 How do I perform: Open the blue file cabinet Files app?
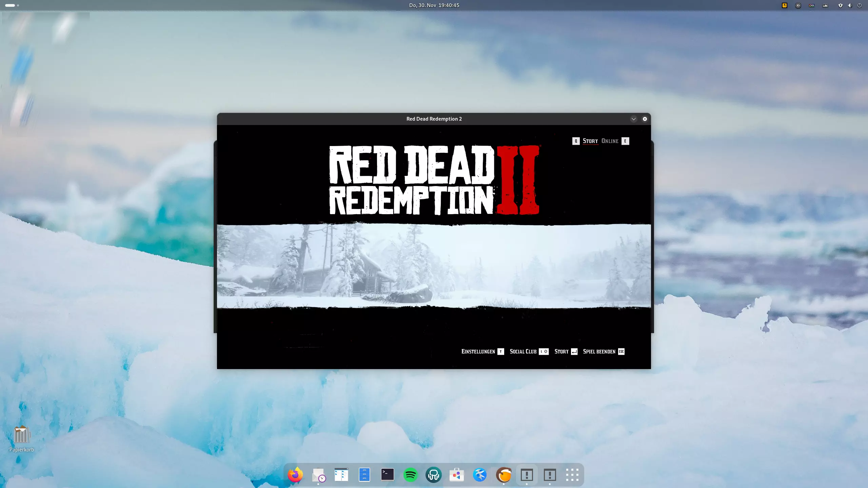click(x=364, y=475)
